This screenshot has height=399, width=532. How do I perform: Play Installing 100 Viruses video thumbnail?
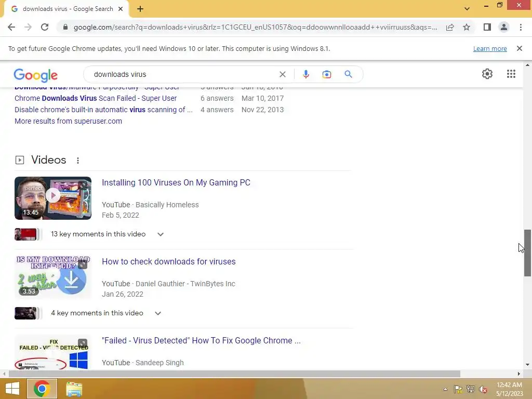[53, 198]
